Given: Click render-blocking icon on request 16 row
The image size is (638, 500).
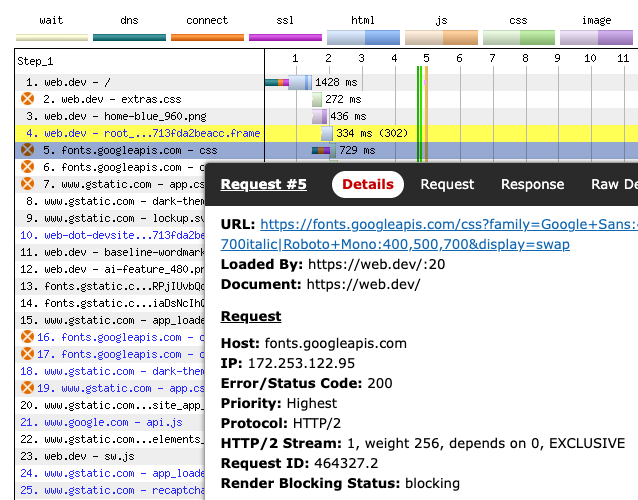Looking at the screenshot, I should (x=27, y=337).
